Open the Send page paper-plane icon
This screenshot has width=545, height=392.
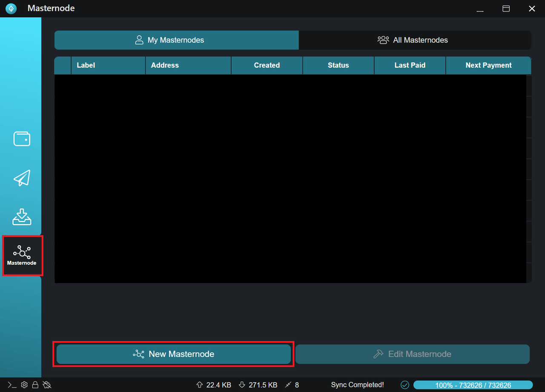[22, 178]
